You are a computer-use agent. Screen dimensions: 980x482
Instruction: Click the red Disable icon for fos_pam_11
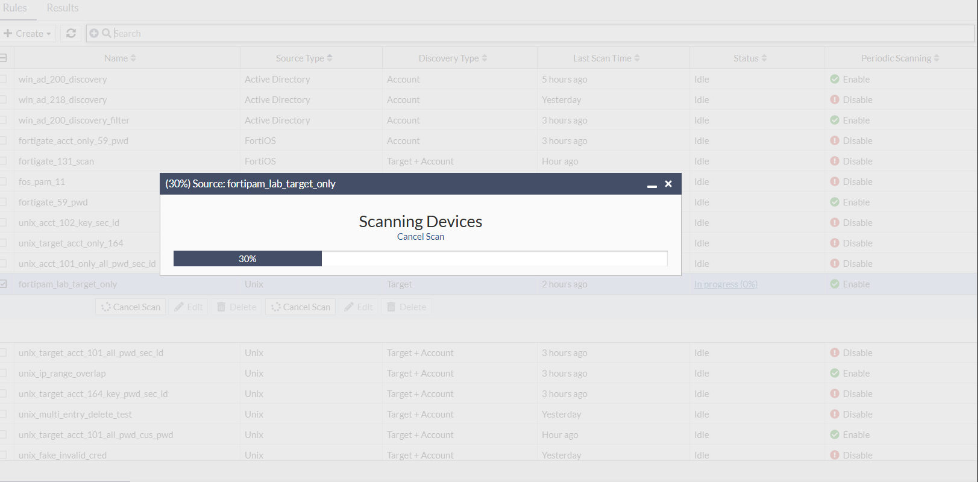[x=835, y=181]
